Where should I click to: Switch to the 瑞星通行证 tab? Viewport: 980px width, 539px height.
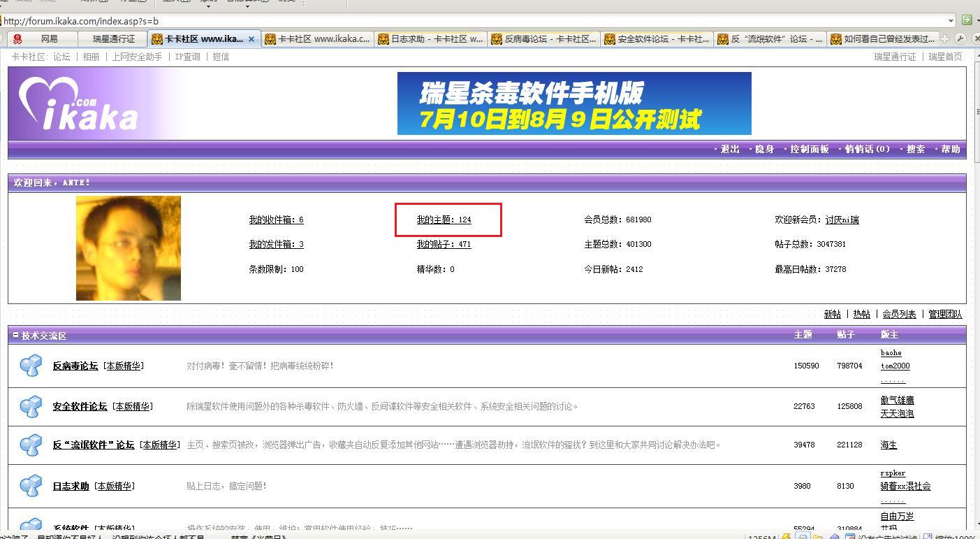(x=113, y=39)
